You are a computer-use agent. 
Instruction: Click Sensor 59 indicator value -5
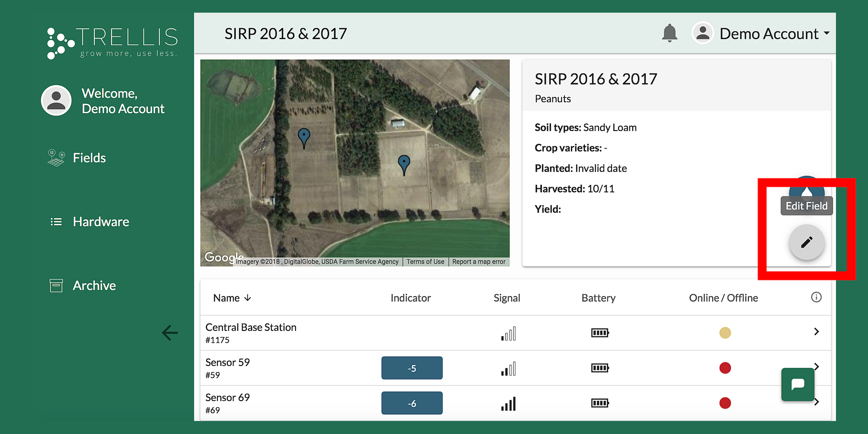[411, 368]
